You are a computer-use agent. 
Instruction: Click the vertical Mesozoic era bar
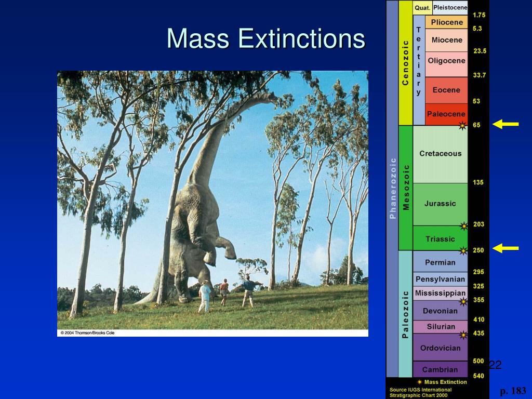click(405, 188)
